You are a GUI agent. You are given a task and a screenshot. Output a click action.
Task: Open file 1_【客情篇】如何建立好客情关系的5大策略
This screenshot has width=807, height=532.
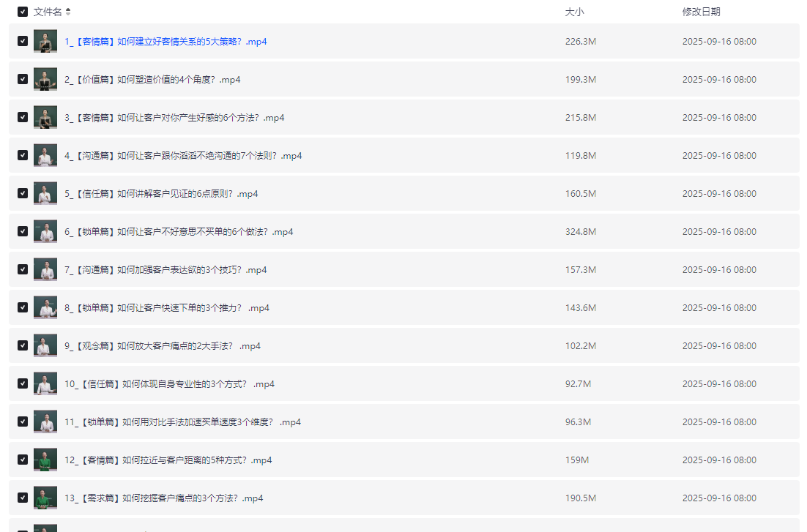[x=166, y=42]
